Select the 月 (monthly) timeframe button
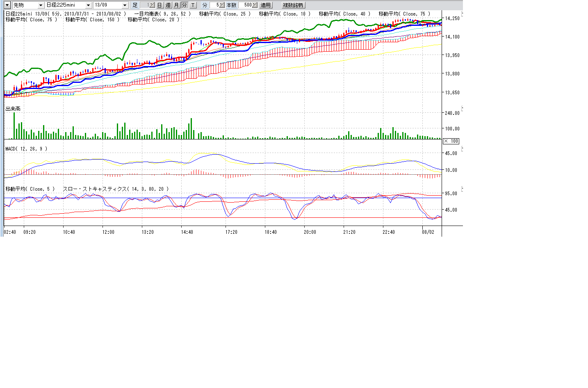This screenshot has width=588, height=388. (x=176, y=5)
